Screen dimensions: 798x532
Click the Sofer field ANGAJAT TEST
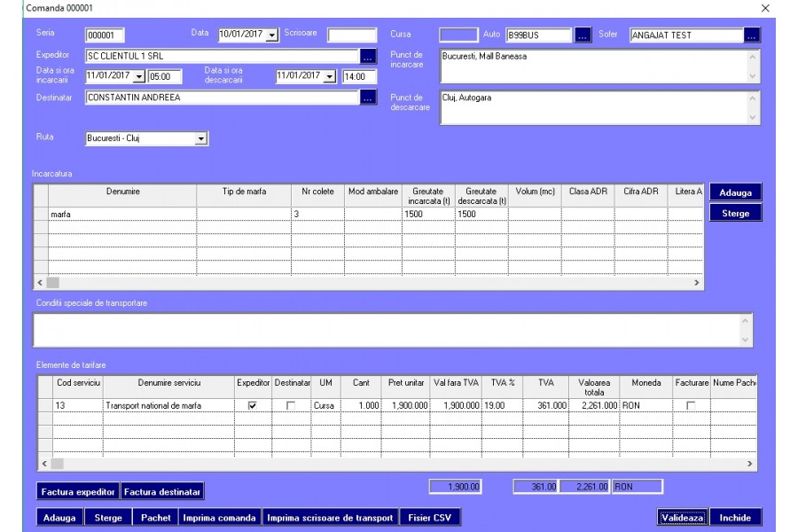click(x=686, y=35)
